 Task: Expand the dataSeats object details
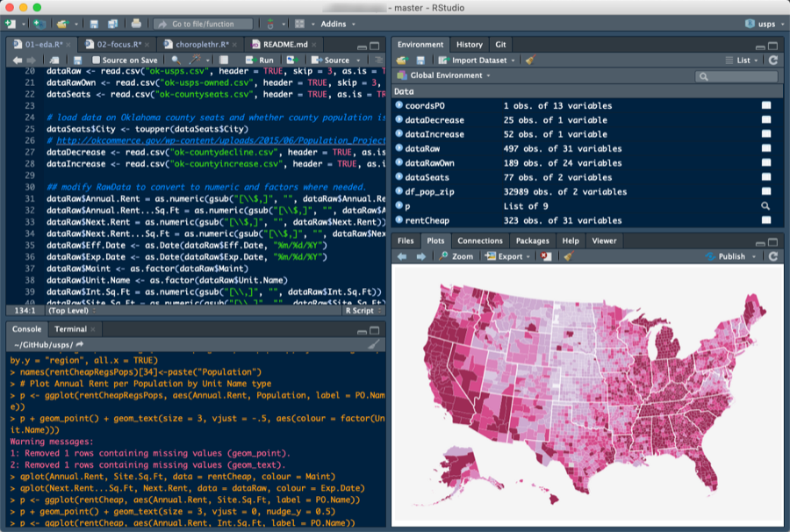(399, 176)
